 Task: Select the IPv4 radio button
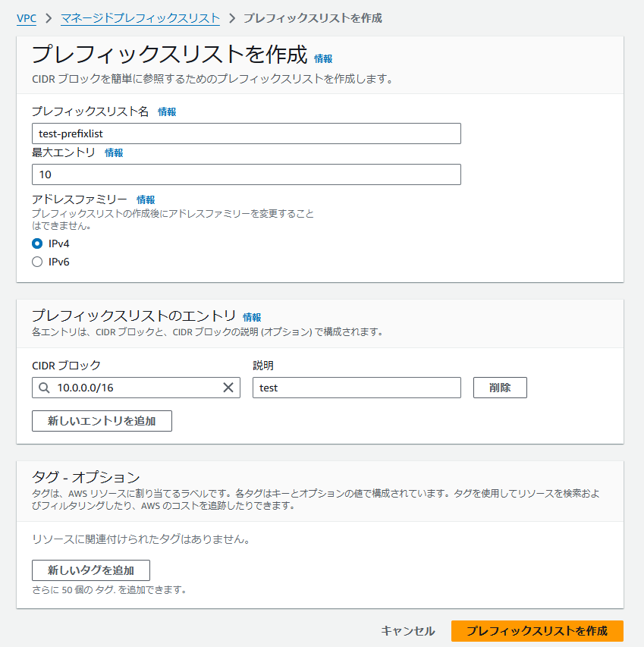(x=37, y=244)
